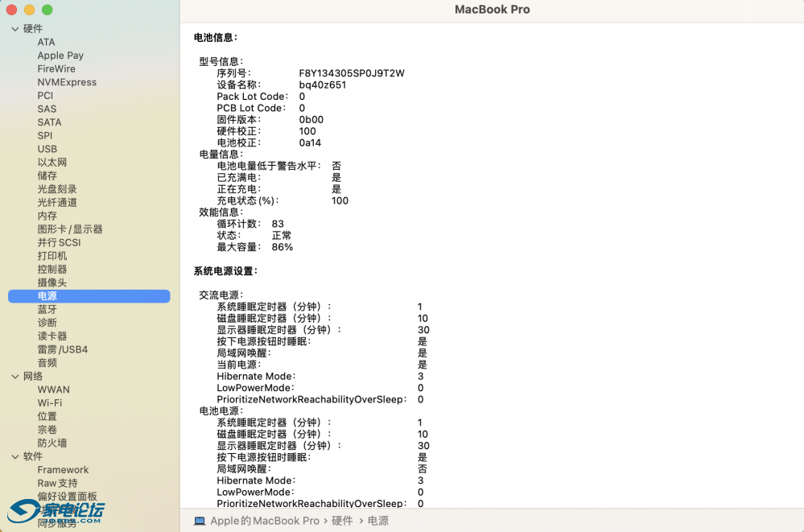The image size is (804, 532).
Task: Select 并行 SCSI in the sidebar
Action: [x=59, y=242]
